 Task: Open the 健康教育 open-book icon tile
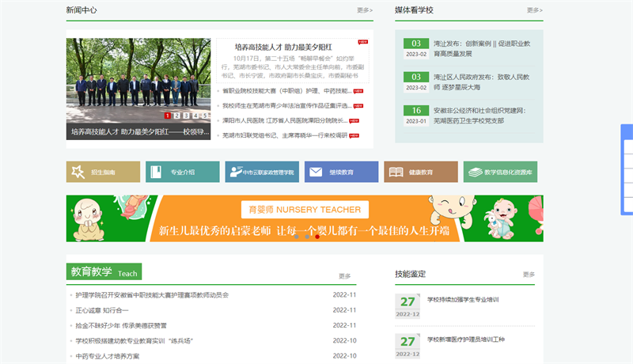click(x=421, y=172)
